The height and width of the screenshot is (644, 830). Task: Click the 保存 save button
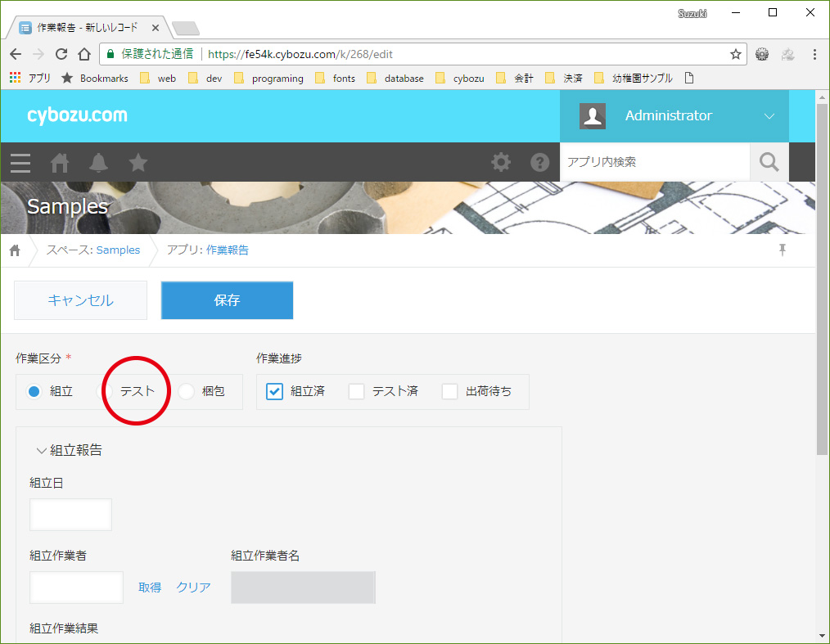tap(227, 300)
